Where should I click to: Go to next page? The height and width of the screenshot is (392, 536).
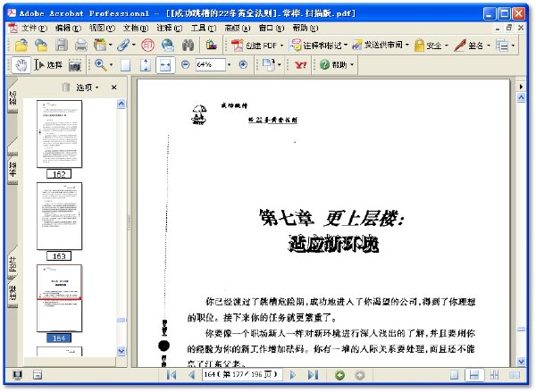tap(293, 375)
